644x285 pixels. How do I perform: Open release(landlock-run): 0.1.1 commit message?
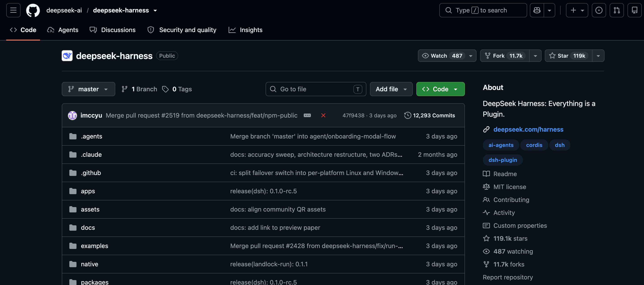click(x=269, y=264)
